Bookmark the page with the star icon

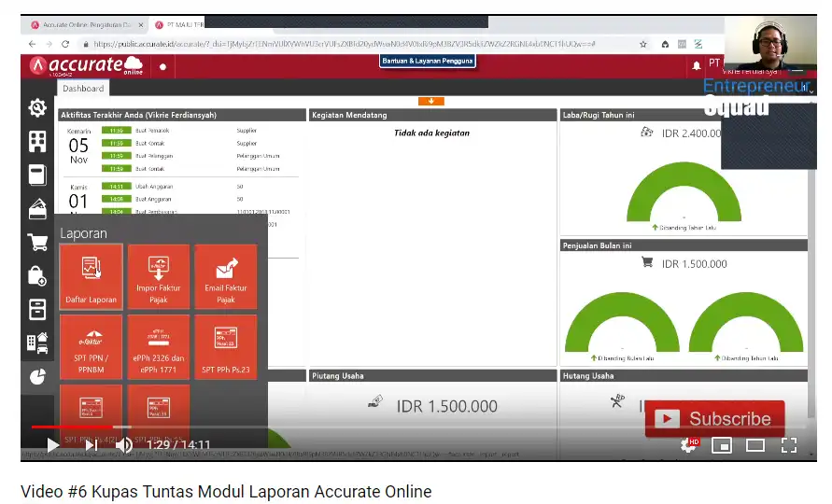(x=643, y=44)
